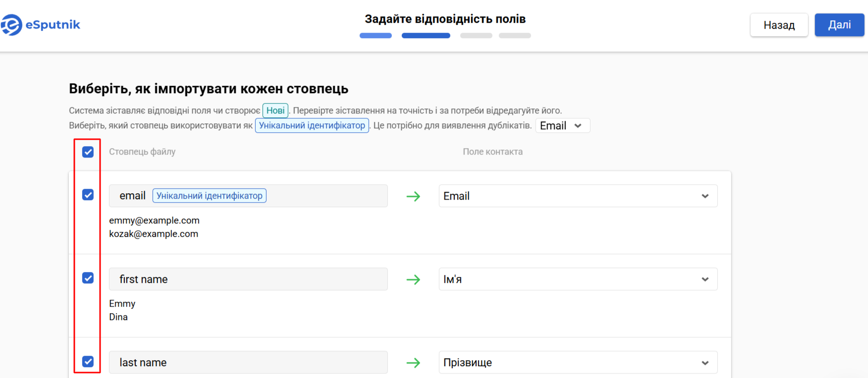Click the fourth progress step bar
This screenshot has width=868, height=378.
[515, 36]
